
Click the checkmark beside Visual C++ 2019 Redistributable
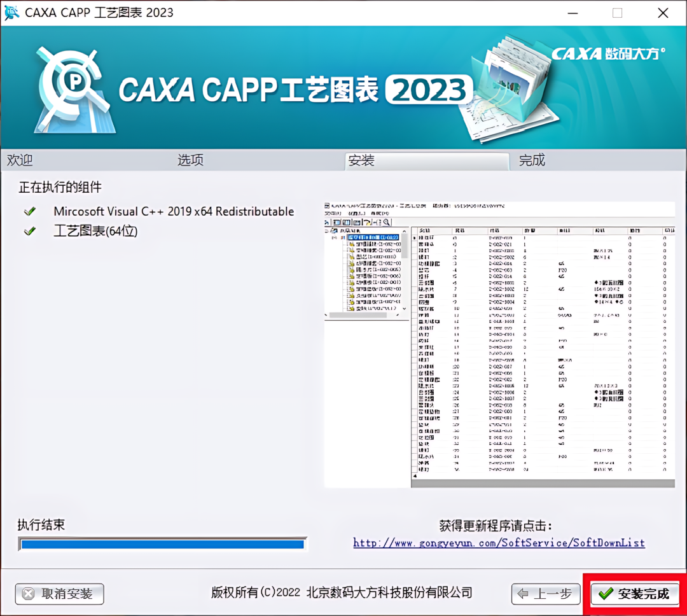[x=30, y=212]
